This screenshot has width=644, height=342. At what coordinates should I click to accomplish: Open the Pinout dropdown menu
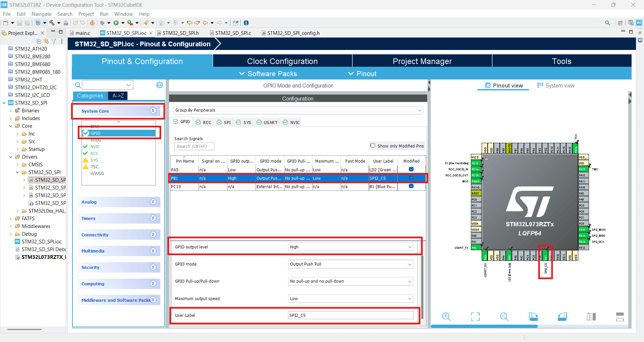(x=362, y=74)
